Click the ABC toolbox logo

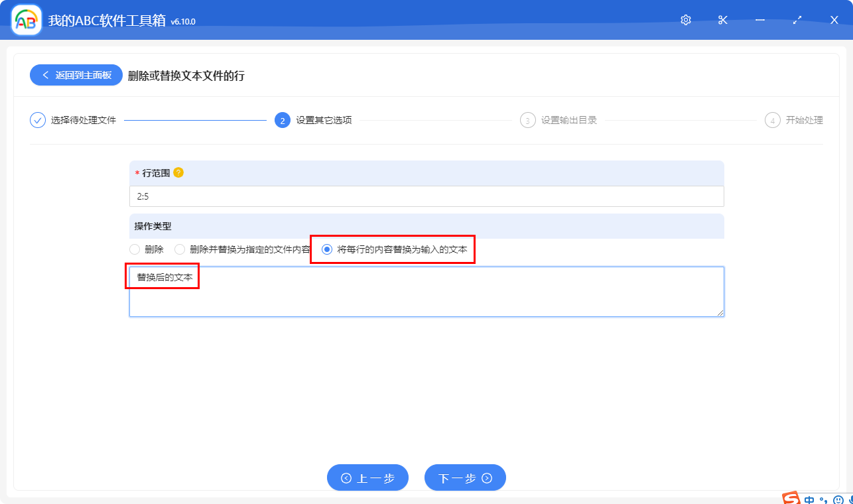coord(25,19)
